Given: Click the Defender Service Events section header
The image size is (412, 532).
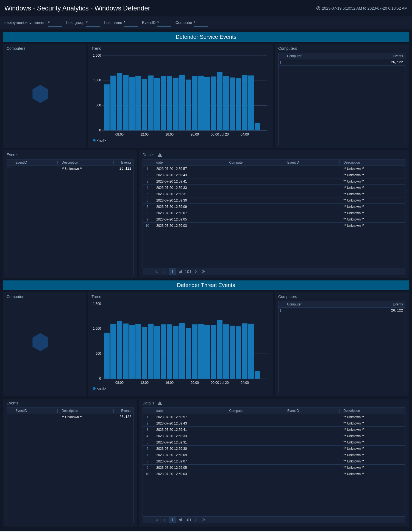Looking at the screenshot, I should pos(206,37).
